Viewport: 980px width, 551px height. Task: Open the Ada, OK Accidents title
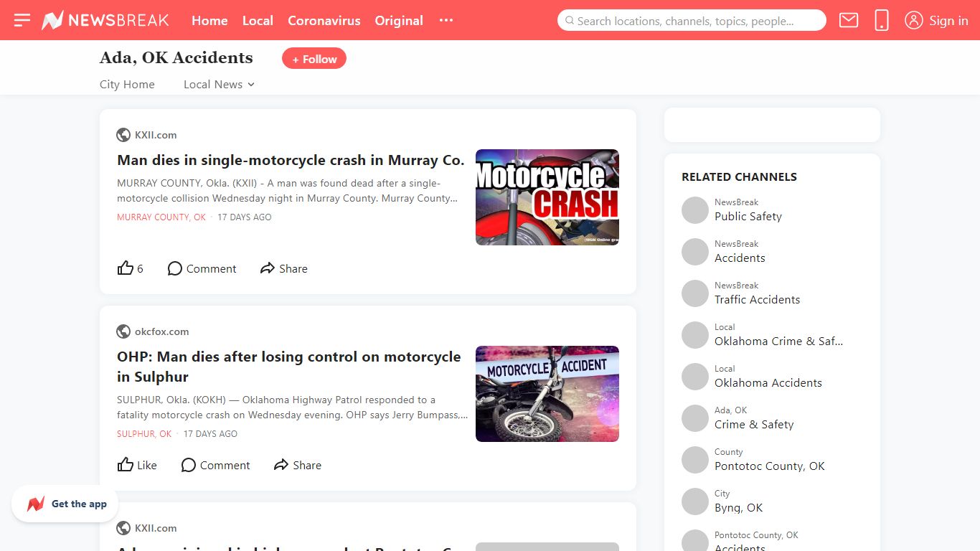(x=176, y=57)
